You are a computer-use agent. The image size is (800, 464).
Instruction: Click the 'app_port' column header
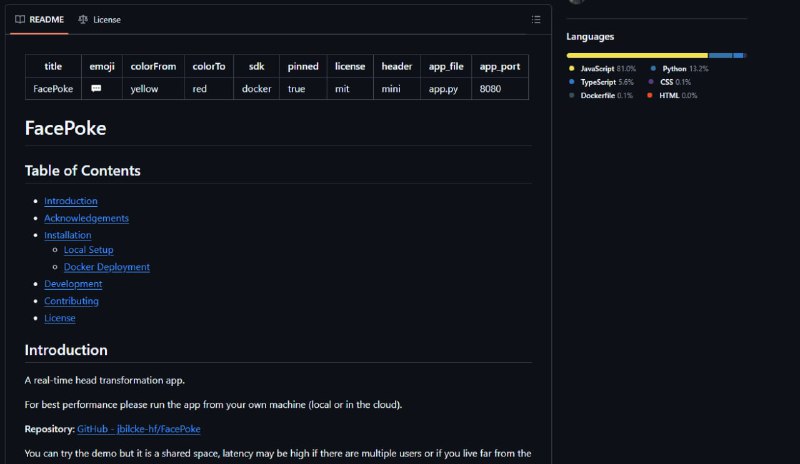pyautogui.click(x=499, y=66)
